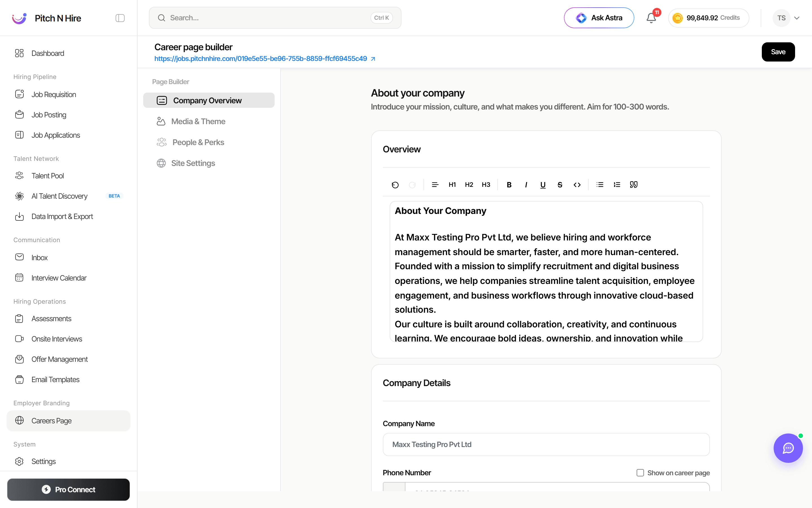Click the BETA badge
The height and width of the screenshot is (508, 812).
pos(114,196)
